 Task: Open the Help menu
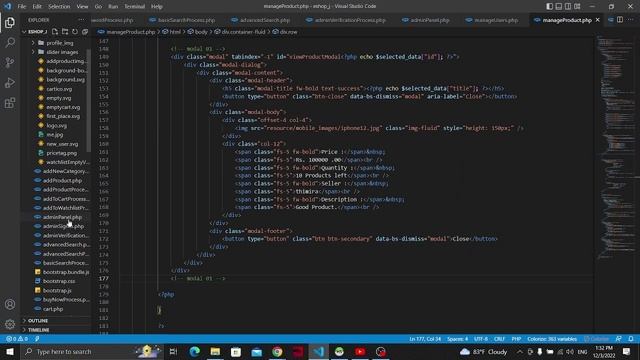tap(156, 7)
